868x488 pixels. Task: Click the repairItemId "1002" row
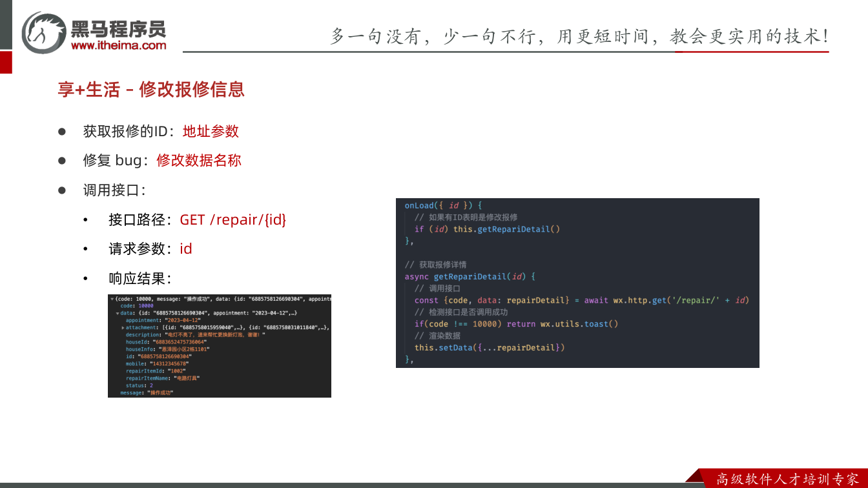tap(156, 371)
